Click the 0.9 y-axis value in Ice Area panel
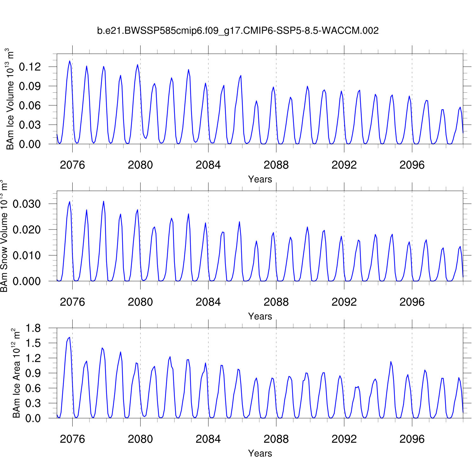 [x=33, y=373]
